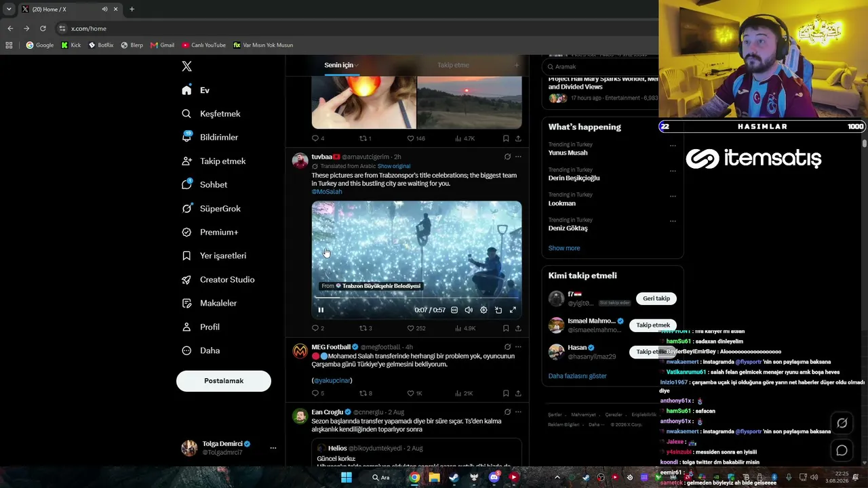Like the tweet with 146 likes
Screen dimensions: 868x488
(416, 138)
